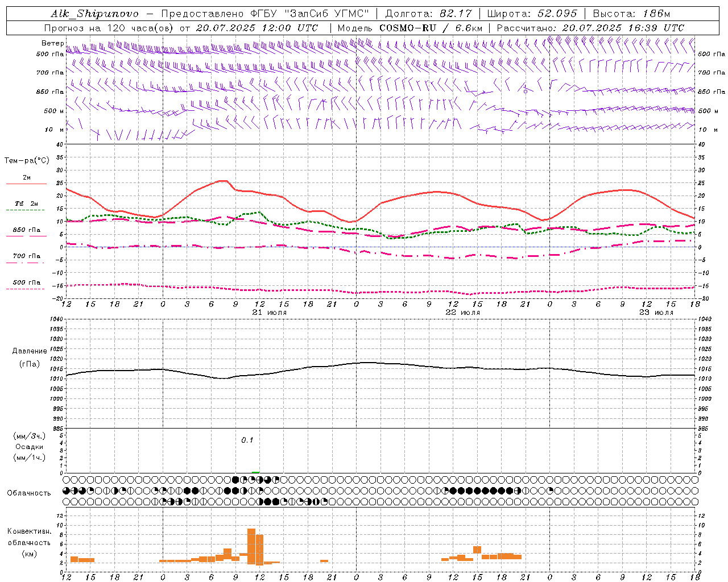Click the station name Alk_Shipunovo
Image resolution: width=728 pixels, height=582 pixels.
(x=94, y=14)
